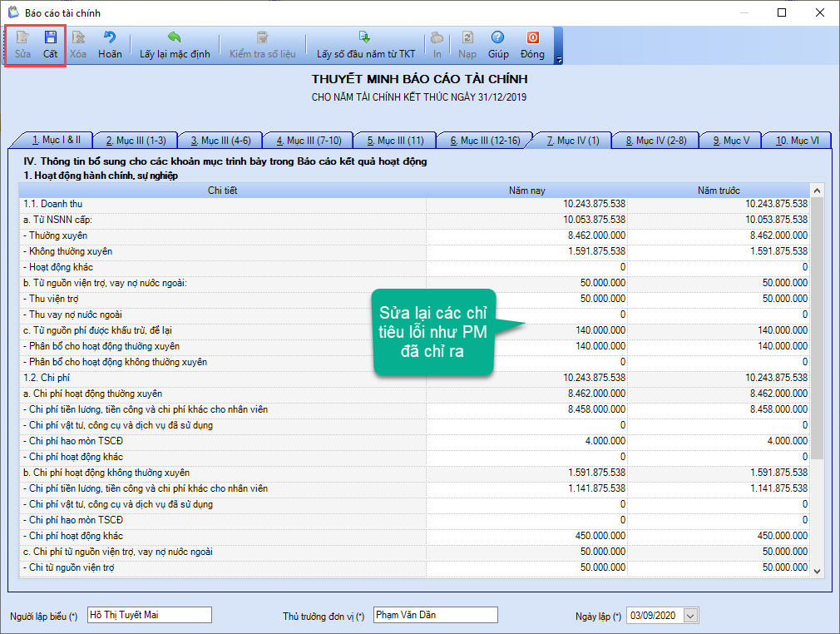
Task: Open the Ngày lập date dropdown
Action: 690,616
